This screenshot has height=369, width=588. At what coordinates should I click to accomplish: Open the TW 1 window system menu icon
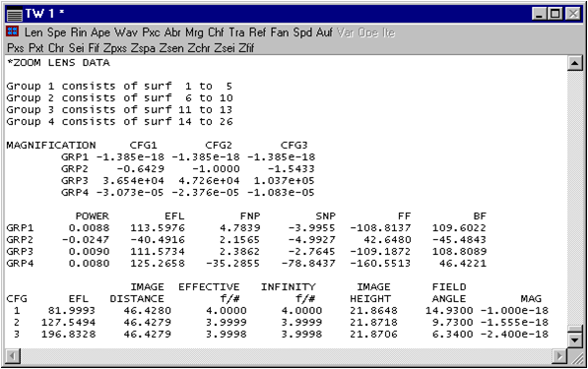coord(15,14)
